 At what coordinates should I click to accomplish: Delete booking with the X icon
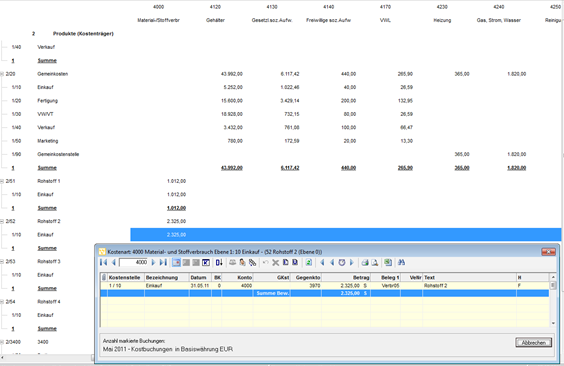(x=276, y=262)
